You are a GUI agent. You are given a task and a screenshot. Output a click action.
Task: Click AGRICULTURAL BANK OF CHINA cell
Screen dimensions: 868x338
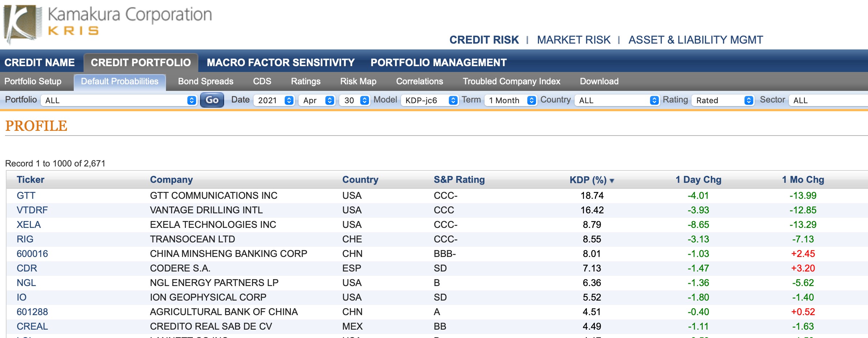tap(224, 312)
